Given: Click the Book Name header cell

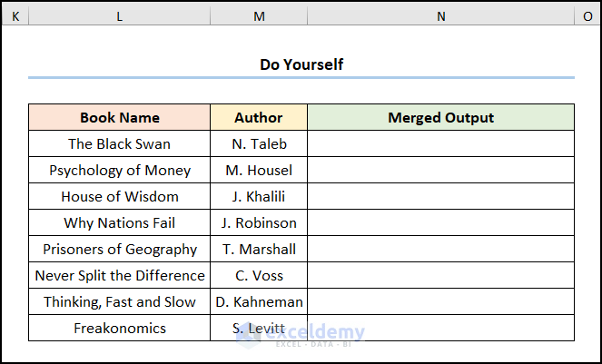Looking at the screenshot, I should (x=119, y=117).
